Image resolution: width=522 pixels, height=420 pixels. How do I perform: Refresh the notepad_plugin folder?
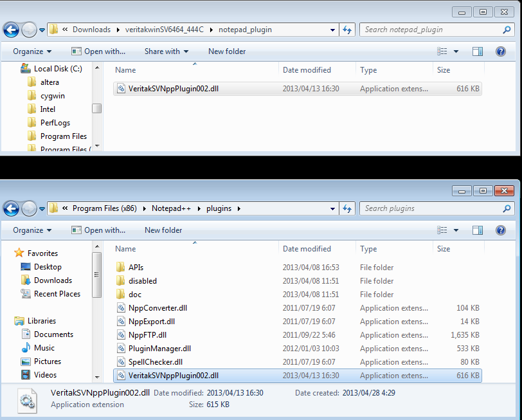click(347, 30)
